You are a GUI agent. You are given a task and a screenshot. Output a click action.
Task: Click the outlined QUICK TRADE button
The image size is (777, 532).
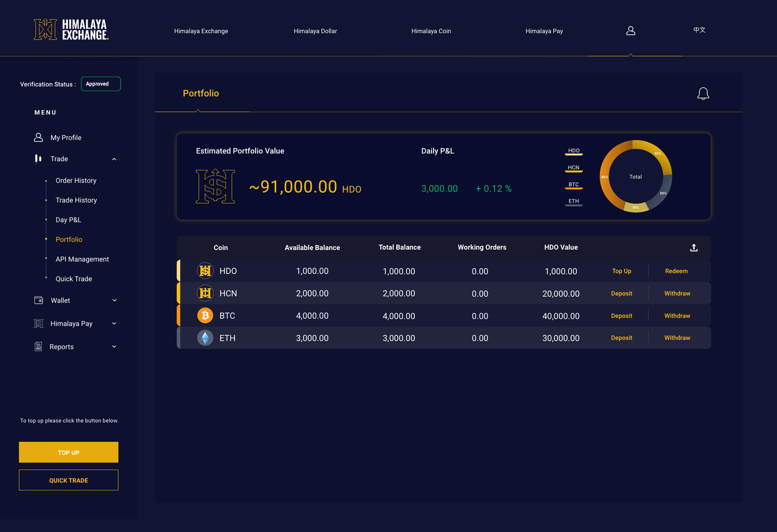click(x=69, y=480)
